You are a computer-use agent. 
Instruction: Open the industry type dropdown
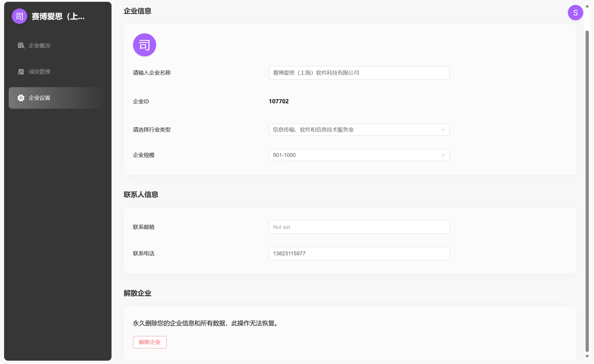[359, 130]
